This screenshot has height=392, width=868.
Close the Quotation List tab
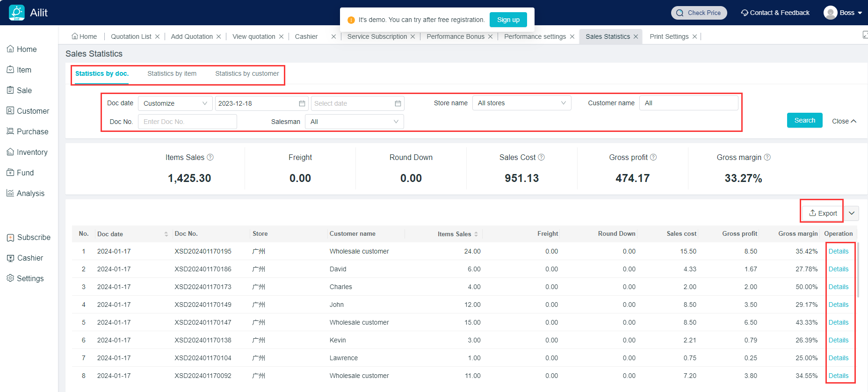click(158, 36)
